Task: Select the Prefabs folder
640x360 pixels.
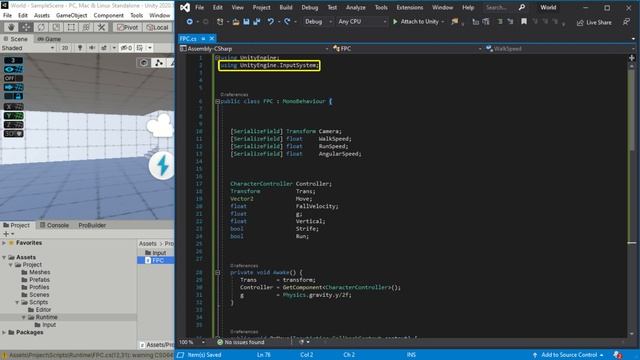Action: pos(36,280)
